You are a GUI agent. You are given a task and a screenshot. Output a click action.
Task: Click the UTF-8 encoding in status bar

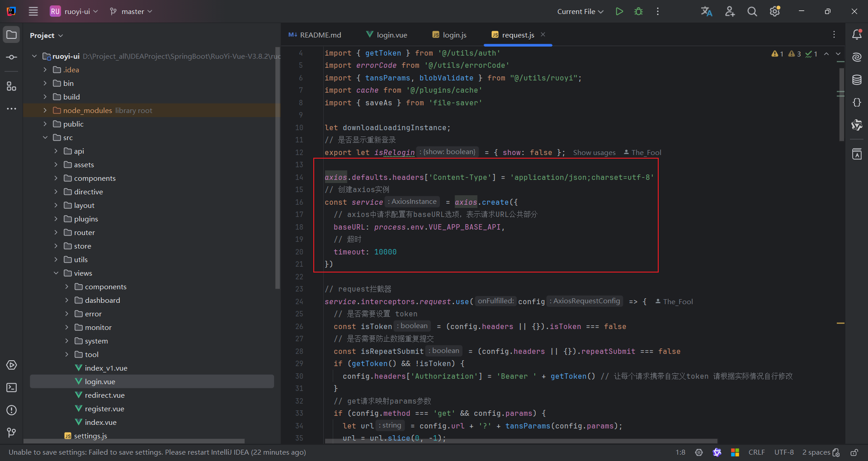click(783, 452)
